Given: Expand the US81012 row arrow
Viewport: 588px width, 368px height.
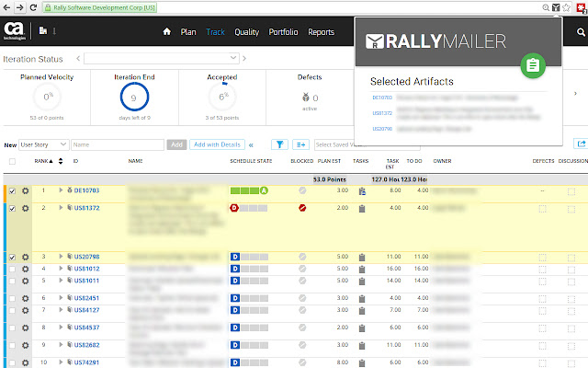Looking at the screenshot, I should coord(61,269).
